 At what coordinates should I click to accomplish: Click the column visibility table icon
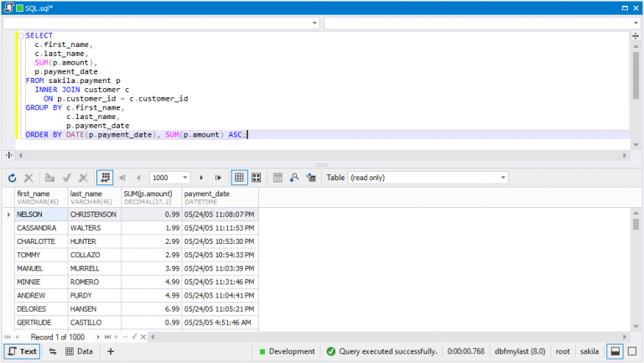click(278, 178)
